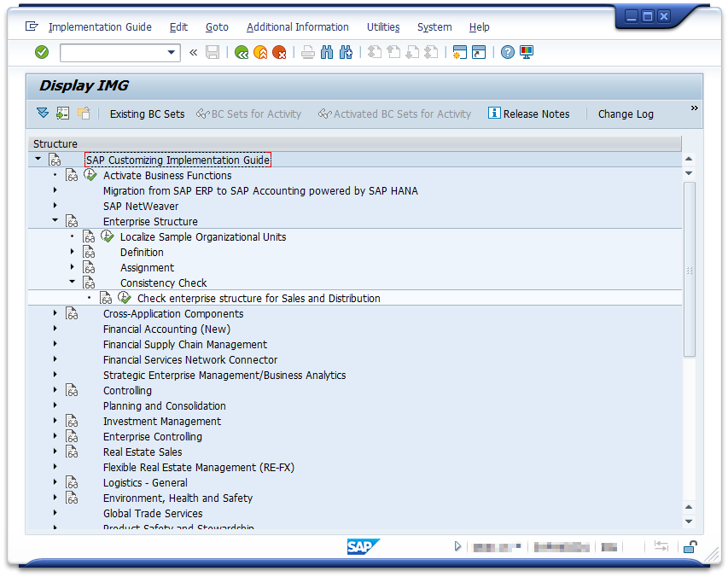Click the scroll-up arrow at top of tree
Image resolution: width=728 pixels, height=577 pixels.
(x=689, y=160)
